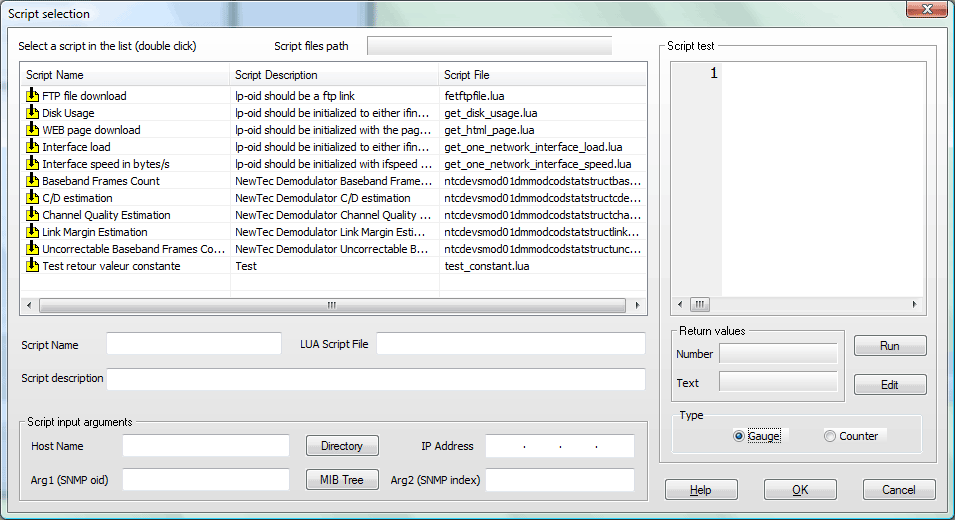Screen dimensions: 955x520
Task: Open the MIB Tree button
Action: click(342, 480)
